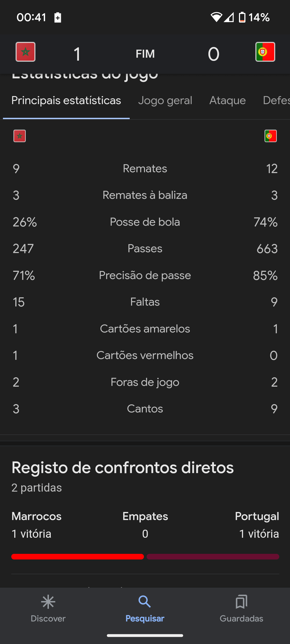Image resolution: width=290 pixels, height=644 pixels.
Task: Tap the battery status icon
Action: (x=242, y=17)
